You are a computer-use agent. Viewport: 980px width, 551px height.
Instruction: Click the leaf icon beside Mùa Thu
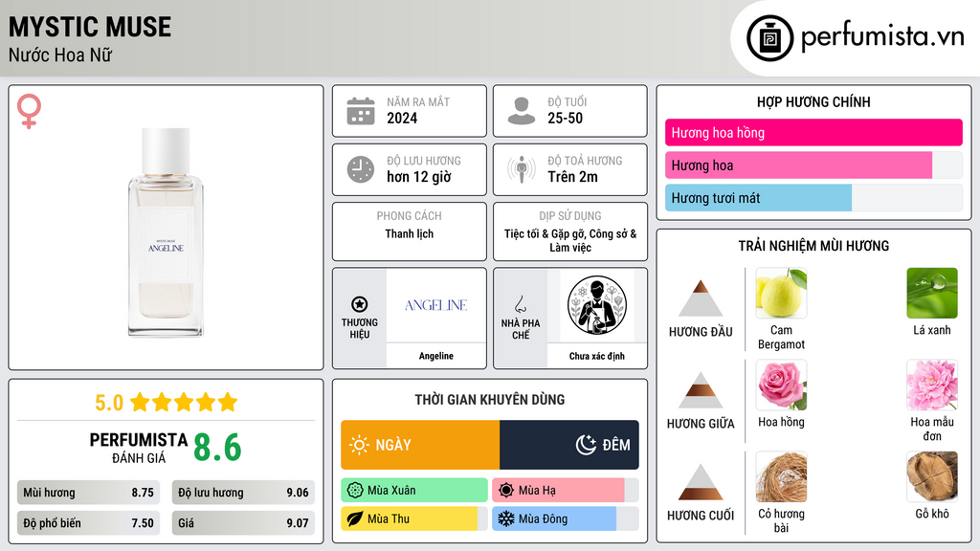355,519
